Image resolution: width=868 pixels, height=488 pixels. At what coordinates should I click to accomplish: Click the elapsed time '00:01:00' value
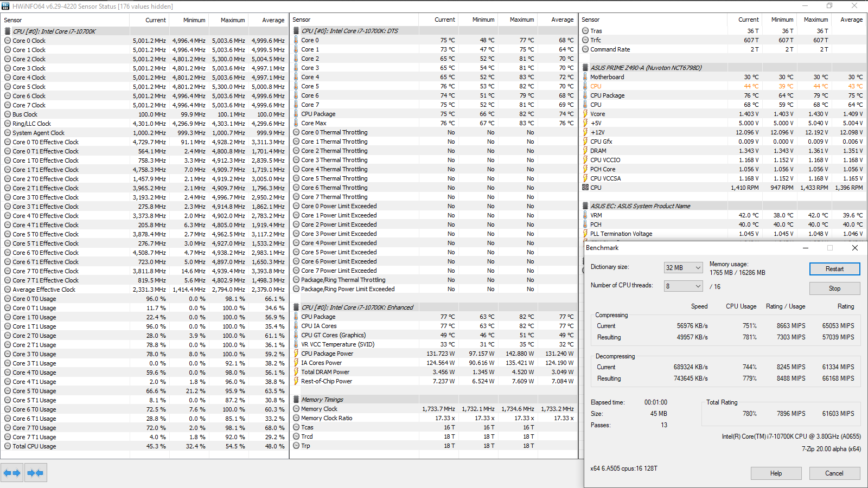tap(656, 402)
